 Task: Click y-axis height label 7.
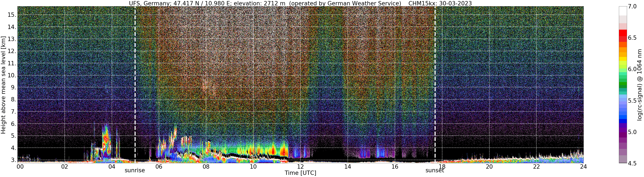pyautogui.click(x=13, y=112)
